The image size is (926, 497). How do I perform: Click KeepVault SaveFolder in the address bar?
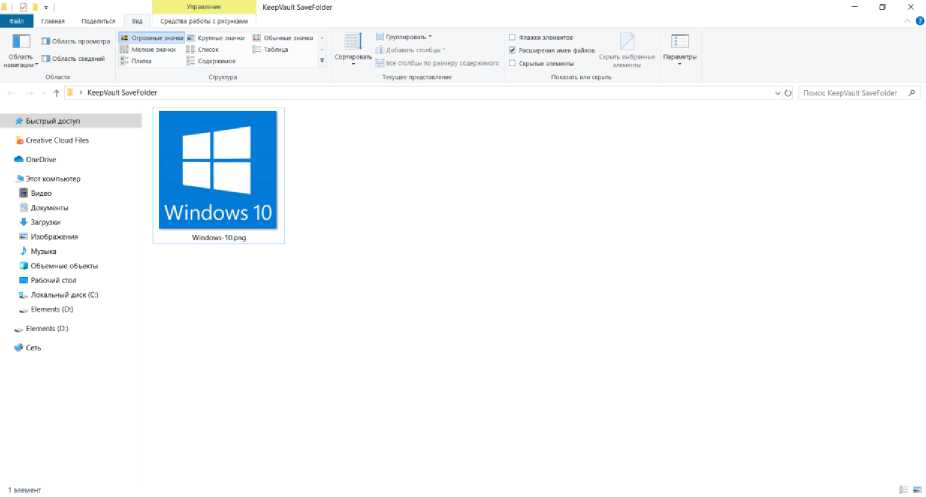(x=122, y=93)
